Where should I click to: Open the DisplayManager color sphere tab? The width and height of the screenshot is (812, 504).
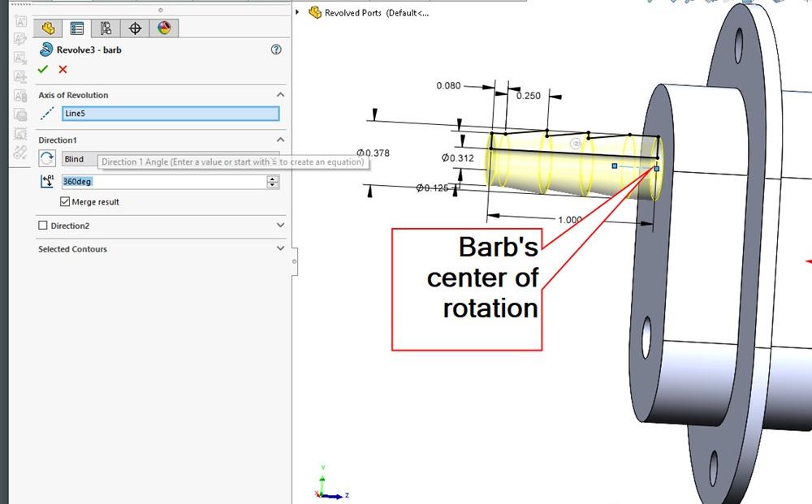point(164,28)
